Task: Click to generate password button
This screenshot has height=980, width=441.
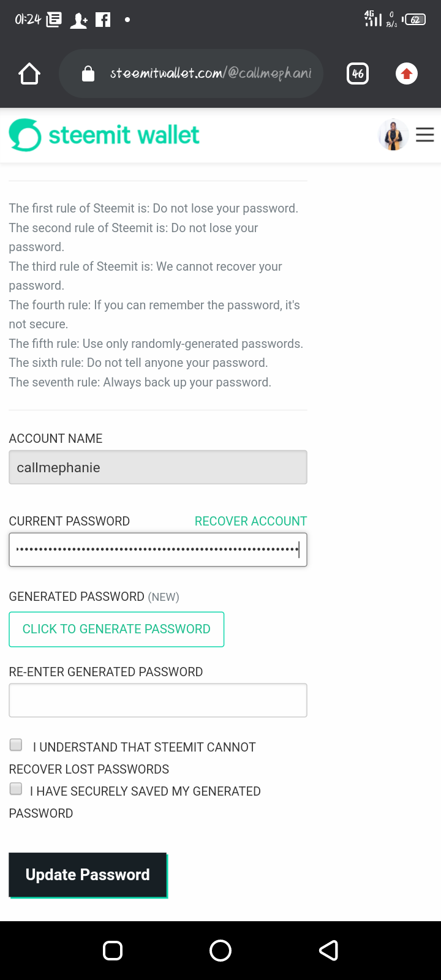Action: click(x=116, y=629)
